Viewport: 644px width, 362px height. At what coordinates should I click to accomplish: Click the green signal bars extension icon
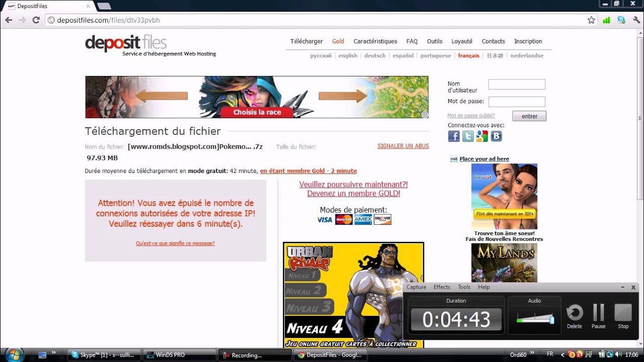606,20
